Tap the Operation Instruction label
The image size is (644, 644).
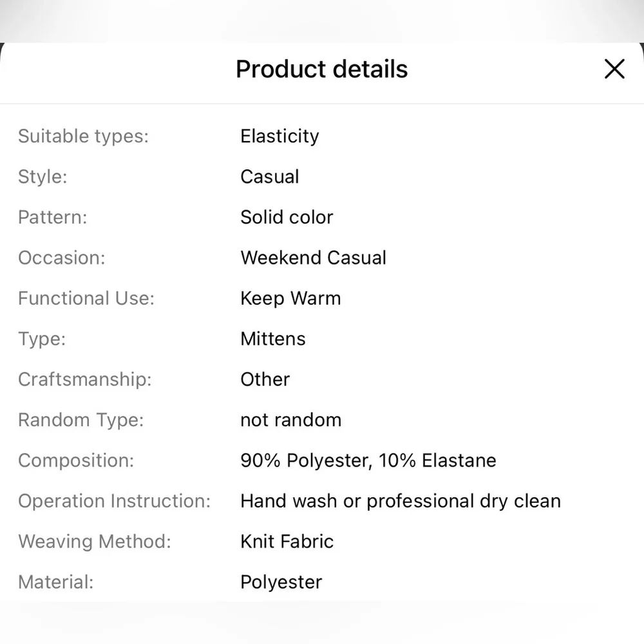[x=114, y=501]
